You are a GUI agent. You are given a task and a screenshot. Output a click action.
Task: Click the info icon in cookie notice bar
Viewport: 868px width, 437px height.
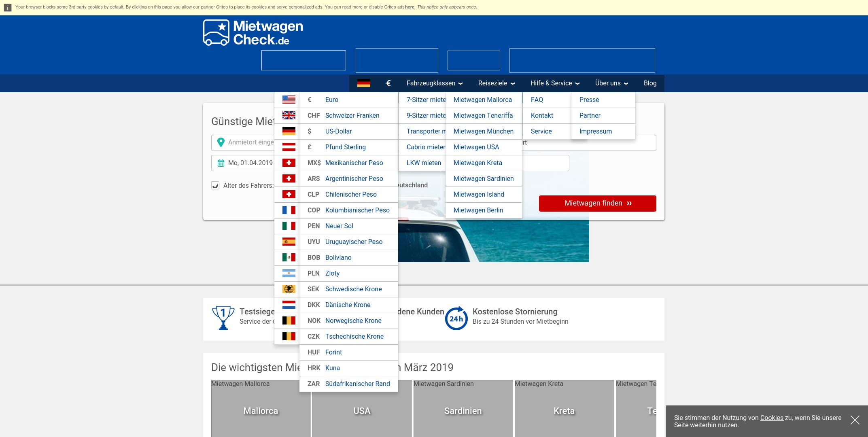click(7, 7)
